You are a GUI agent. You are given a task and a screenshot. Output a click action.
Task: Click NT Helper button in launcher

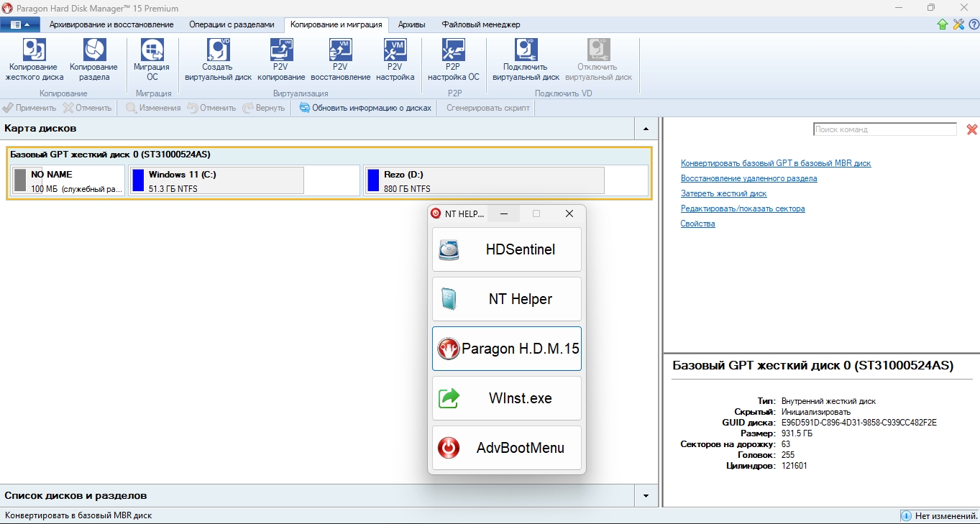507,299
